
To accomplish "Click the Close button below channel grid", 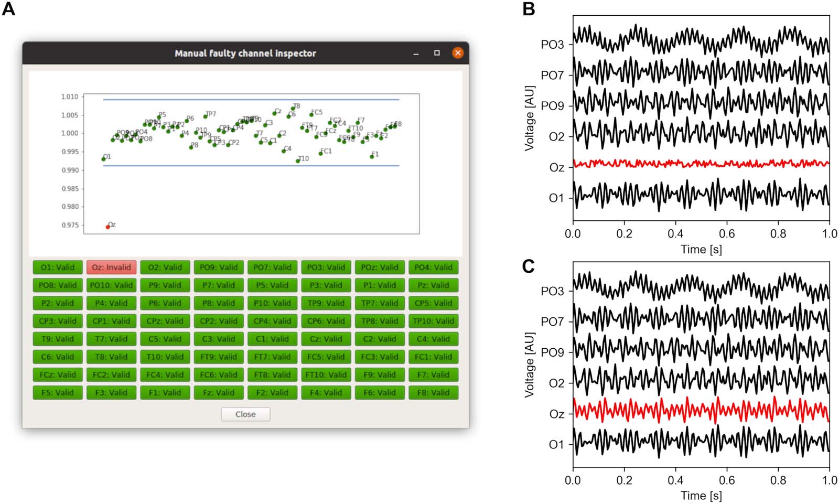I will 245,414.
